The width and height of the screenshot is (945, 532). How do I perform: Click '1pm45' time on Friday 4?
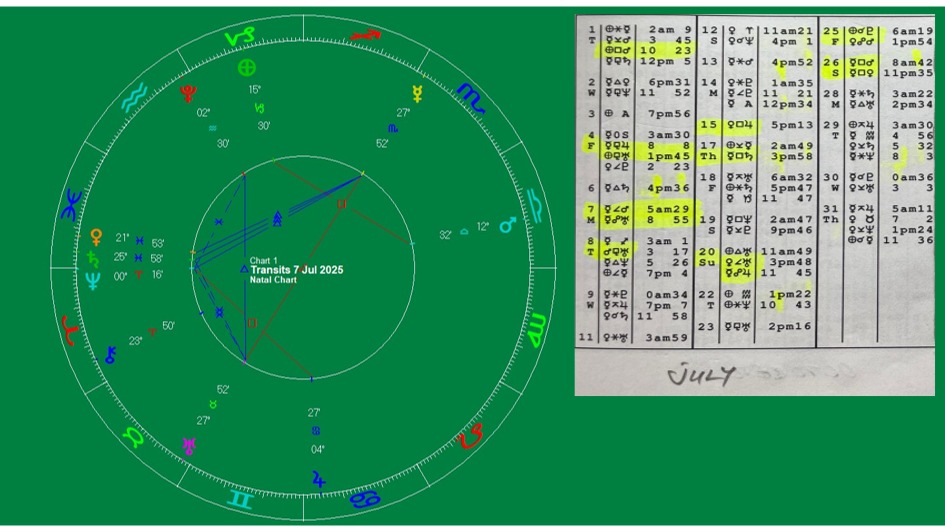pyautogui.click(x=669, y=156)
